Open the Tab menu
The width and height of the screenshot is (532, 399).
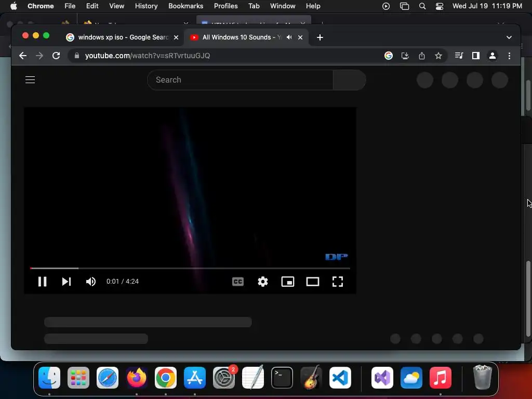254,6
